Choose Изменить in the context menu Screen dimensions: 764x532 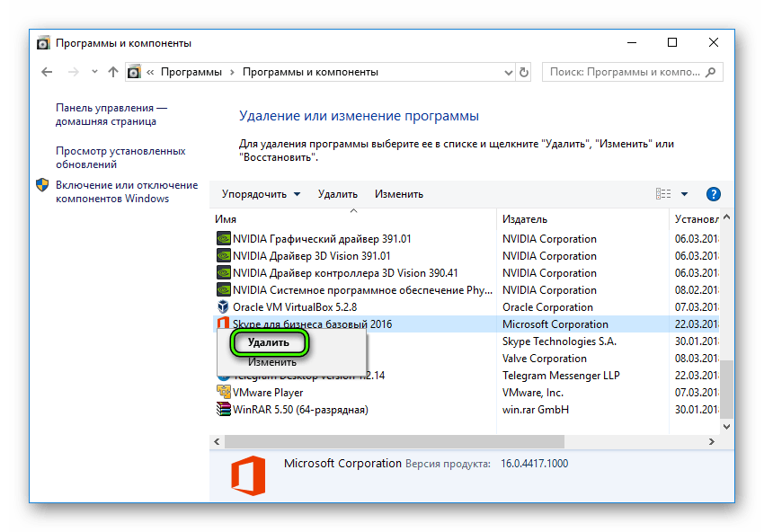(271, 362)
